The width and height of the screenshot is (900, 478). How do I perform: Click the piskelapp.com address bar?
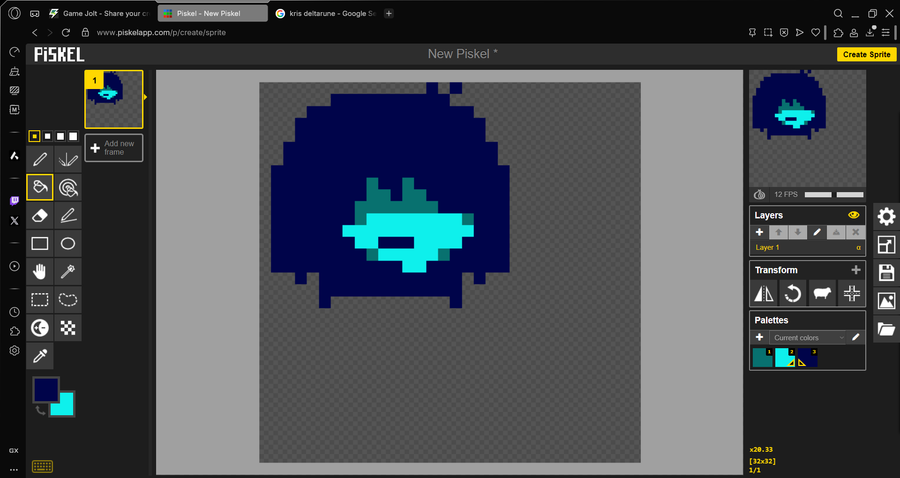[x=161, y=33]
